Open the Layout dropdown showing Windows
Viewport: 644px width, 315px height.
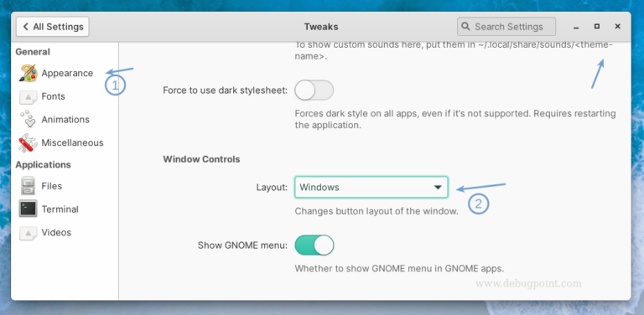click(x=371, y=188)
